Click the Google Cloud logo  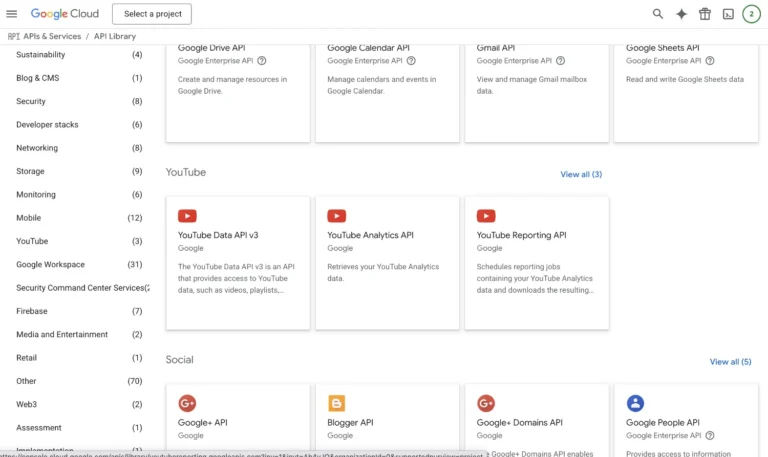point(65,14)
